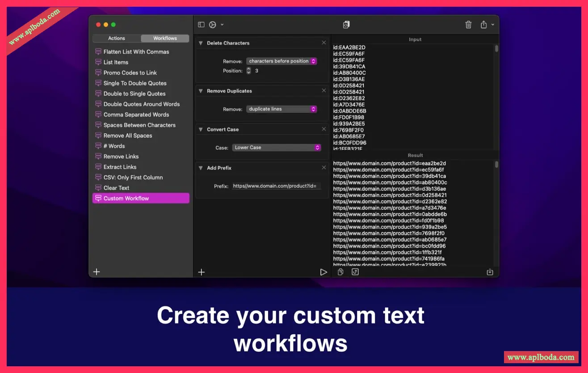Click workflow icon beside Remove Links
Screen dimensions: 588x373
click(98, 157)
